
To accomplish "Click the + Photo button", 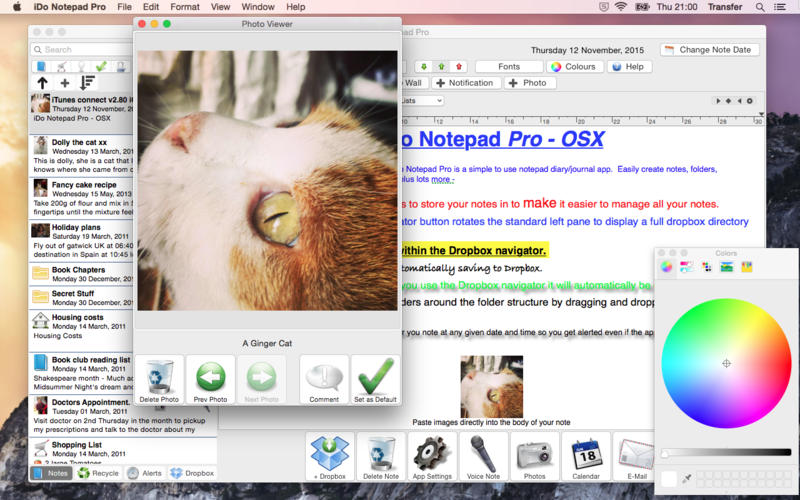I will [x=528, y=83].
